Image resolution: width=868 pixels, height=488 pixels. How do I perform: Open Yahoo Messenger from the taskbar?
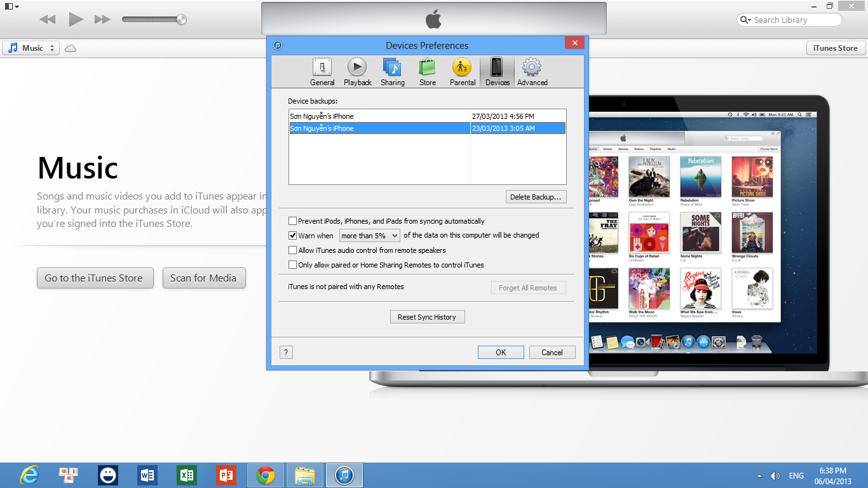pos(108,475)
